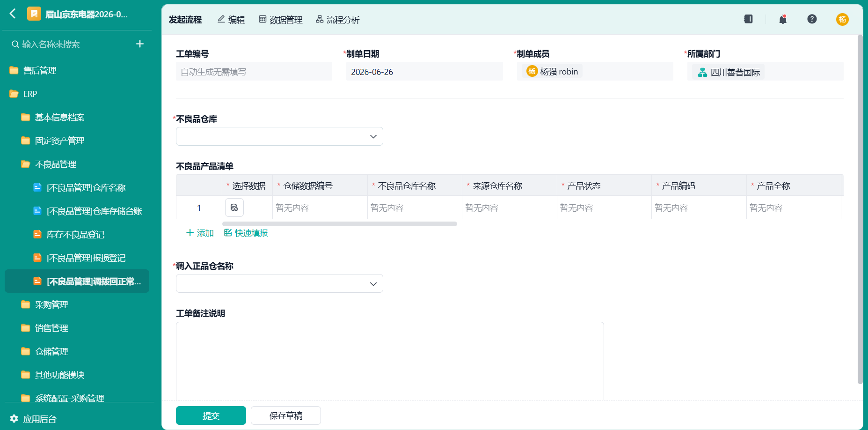The height and width of the screenshot is (430, 868).
Task: Open the notebook icon in top bar
Action: tap(748, 19)
